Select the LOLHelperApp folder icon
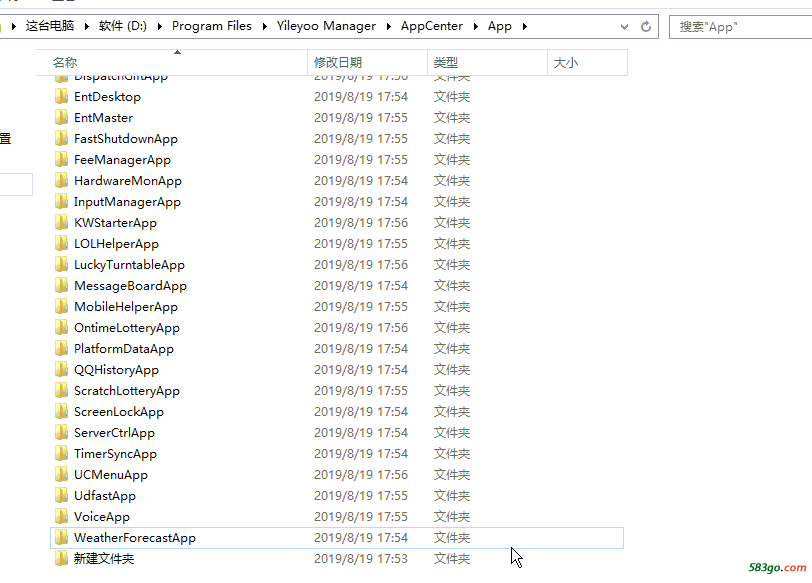Viewport: 812px width, 583px height. click(62, 244)
